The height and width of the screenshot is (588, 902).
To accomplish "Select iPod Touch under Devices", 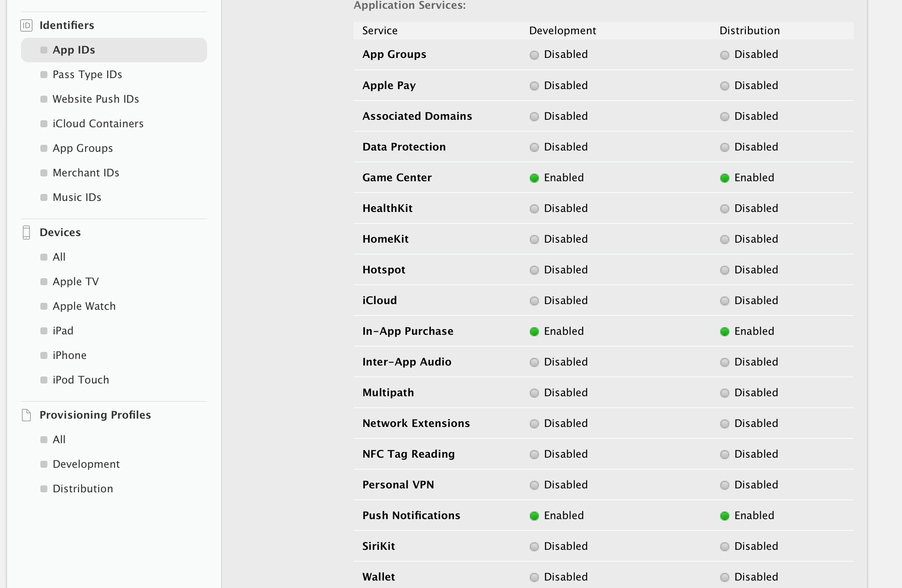I will pyautogui.click(x=81, y=380).
